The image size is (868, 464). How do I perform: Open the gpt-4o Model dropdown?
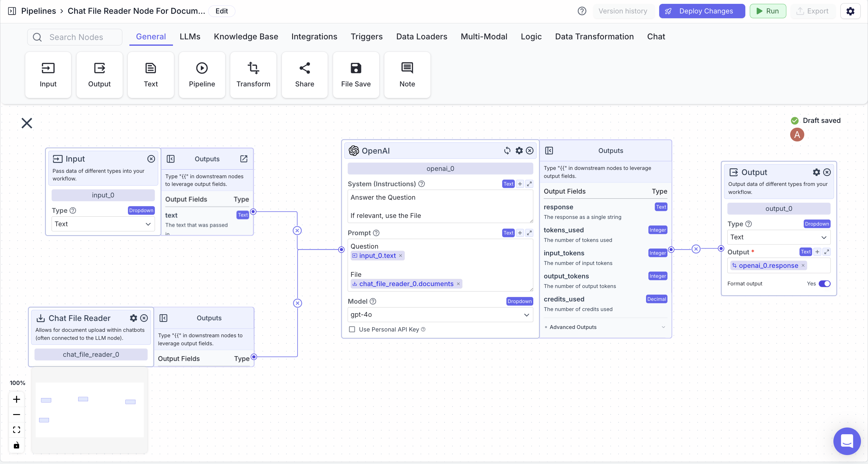coord(440,315)
